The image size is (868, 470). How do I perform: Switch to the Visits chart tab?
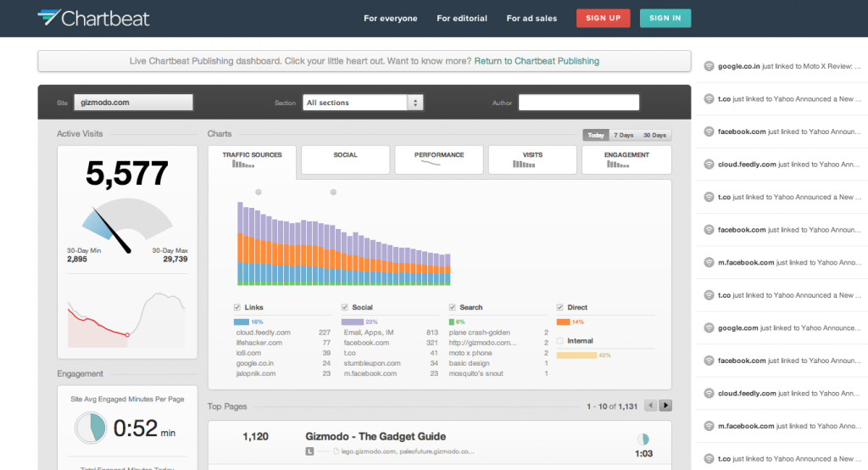[532, 159]
